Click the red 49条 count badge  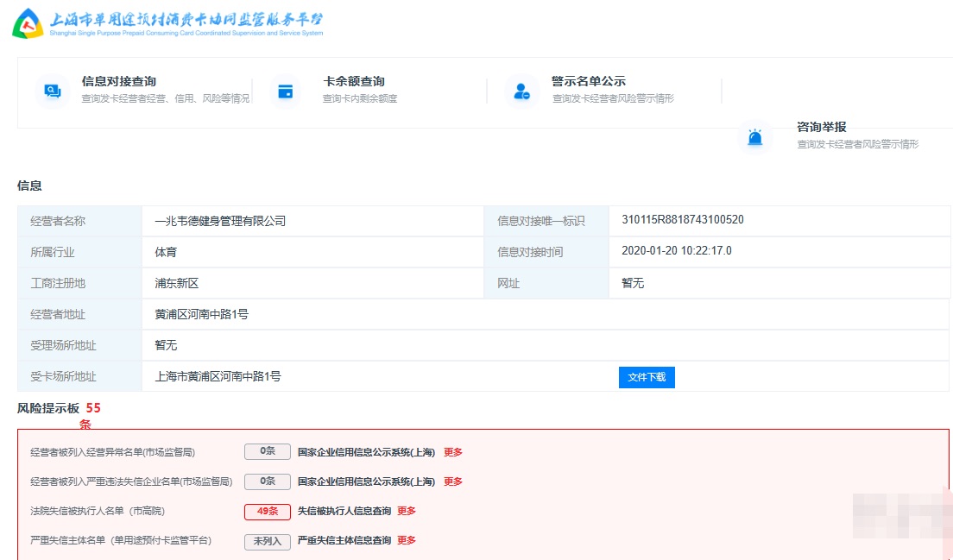coord(266,511)
